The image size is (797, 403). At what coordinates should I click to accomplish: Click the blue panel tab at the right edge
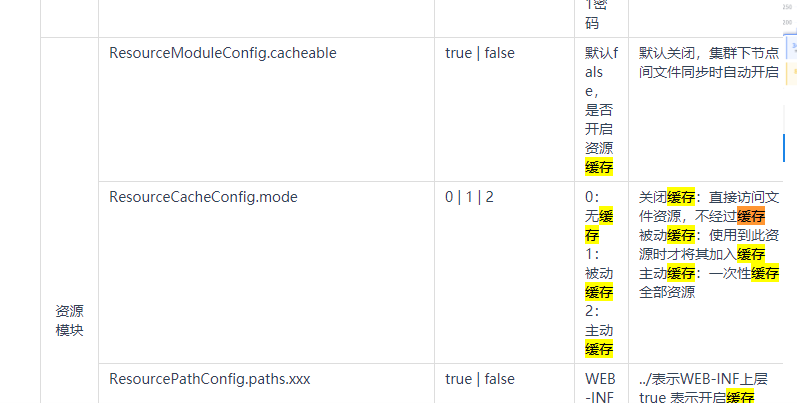coord(791,47)
